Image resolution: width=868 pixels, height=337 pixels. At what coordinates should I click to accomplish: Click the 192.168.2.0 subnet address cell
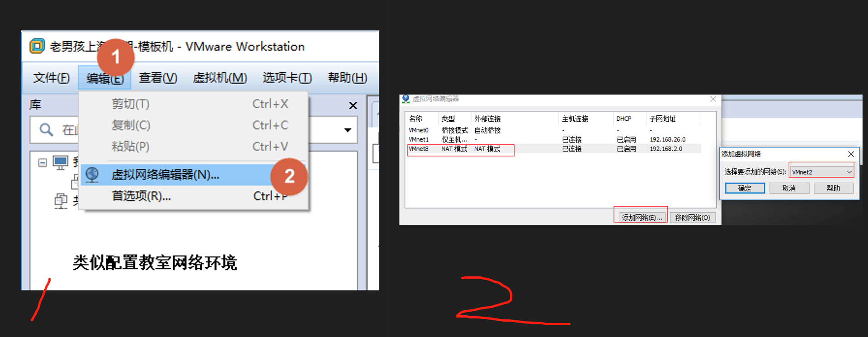[x=666, y=149]
